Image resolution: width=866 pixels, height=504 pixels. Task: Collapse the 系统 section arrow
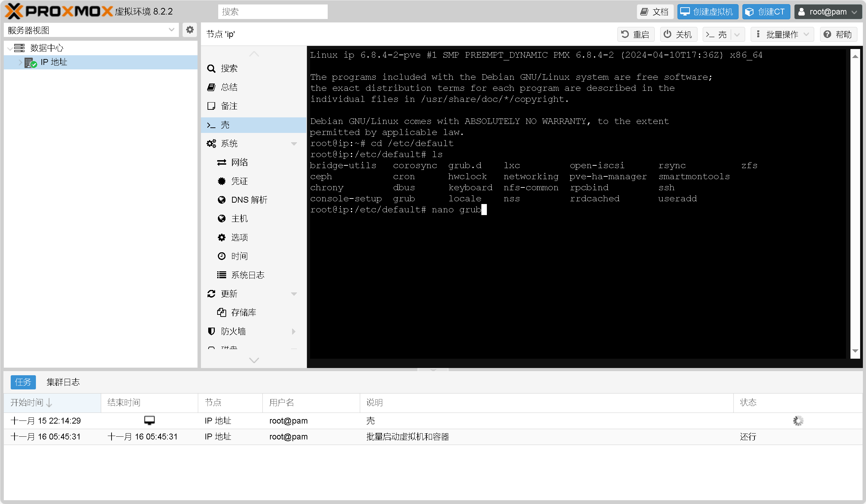294,144
